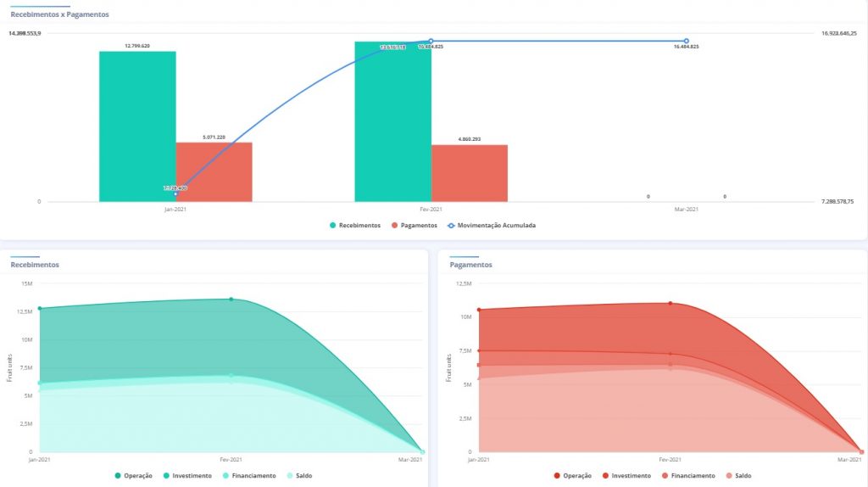
Task: Toggle Investimento legend in Recebimentos area chart
Action: point(186,476)
